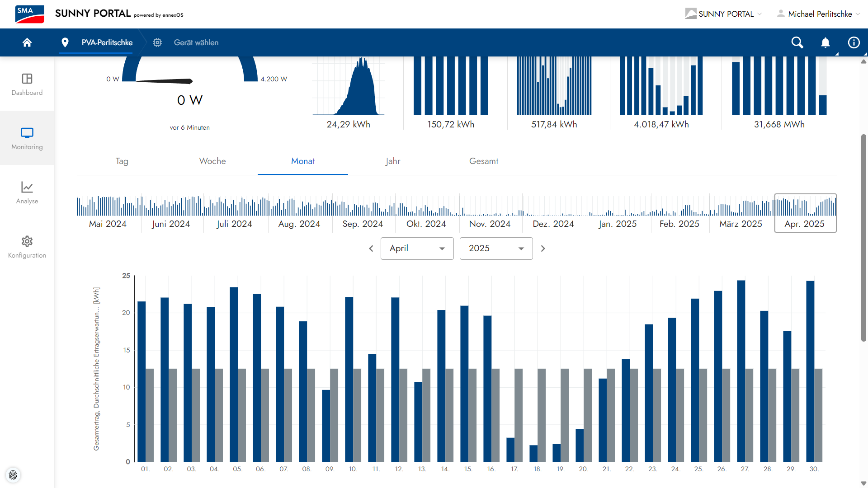Open the Analyse sidebar section
868x488 pixels.
tap(27, 192)
